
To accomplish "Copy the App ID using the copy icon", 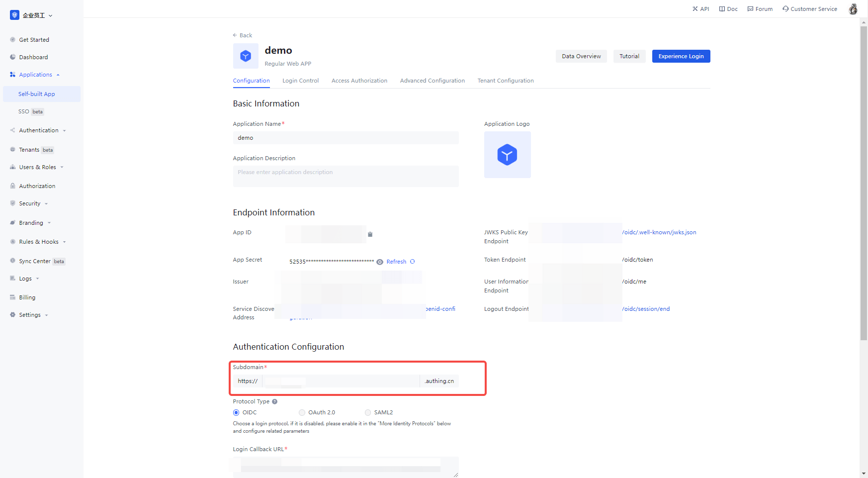I will 370,234.
